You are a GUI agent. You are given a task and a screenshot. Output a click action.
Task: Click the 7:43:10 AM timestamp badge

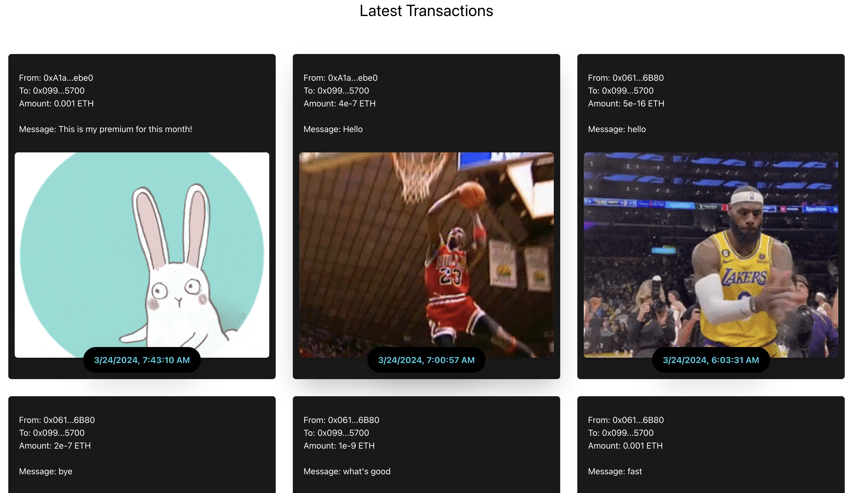point(141,360)
